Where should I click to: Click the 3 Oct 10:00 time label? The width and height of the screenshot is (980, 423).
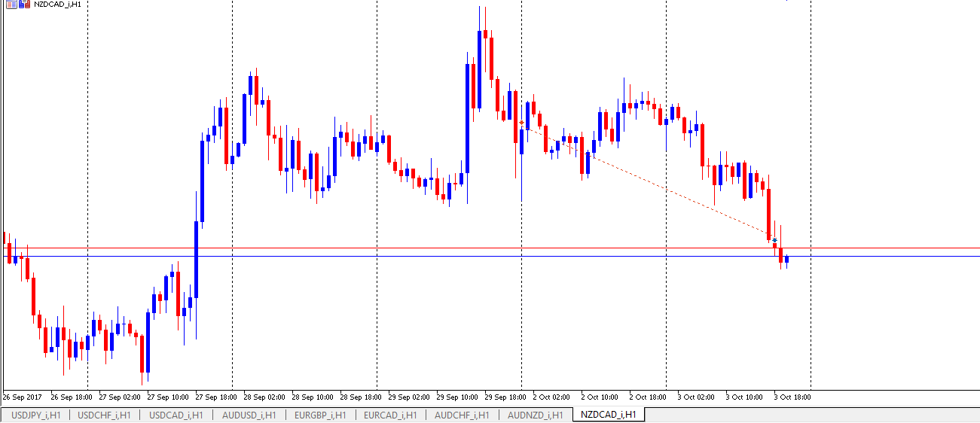[x=745, y=396]
